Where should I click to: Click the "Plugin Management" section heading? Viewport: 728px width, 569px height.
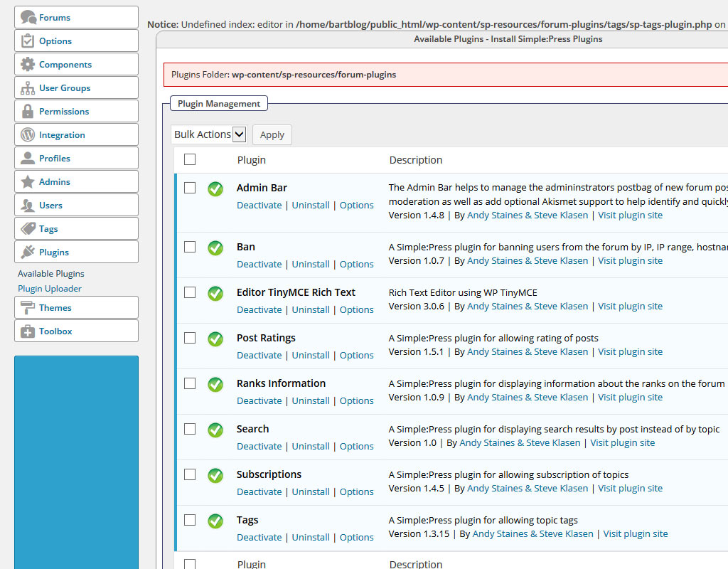point(219,104)
